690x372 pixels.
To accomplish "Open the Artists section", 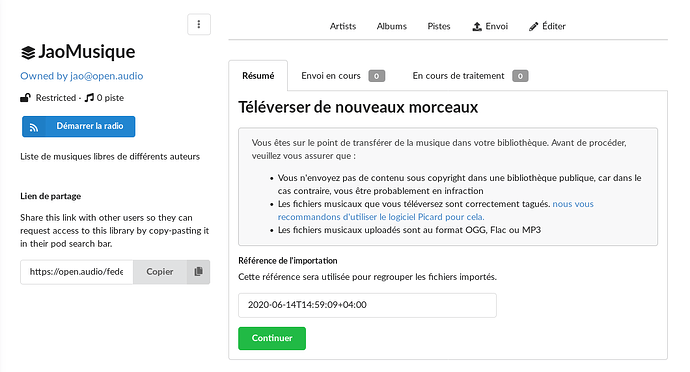I will [343, 26].
